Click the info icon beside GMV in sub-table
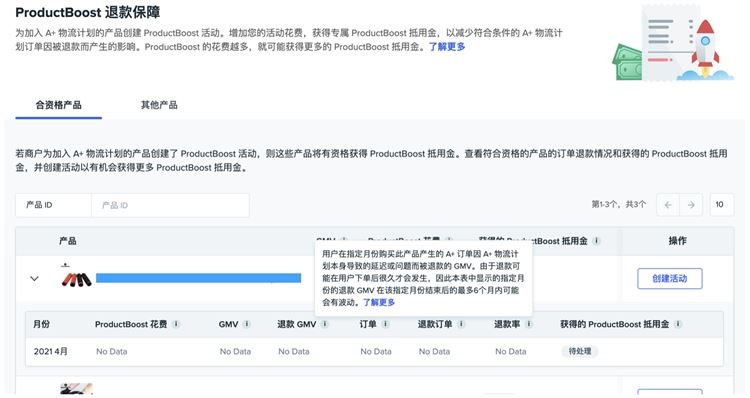750x398 pixels. tap(247, 324)
